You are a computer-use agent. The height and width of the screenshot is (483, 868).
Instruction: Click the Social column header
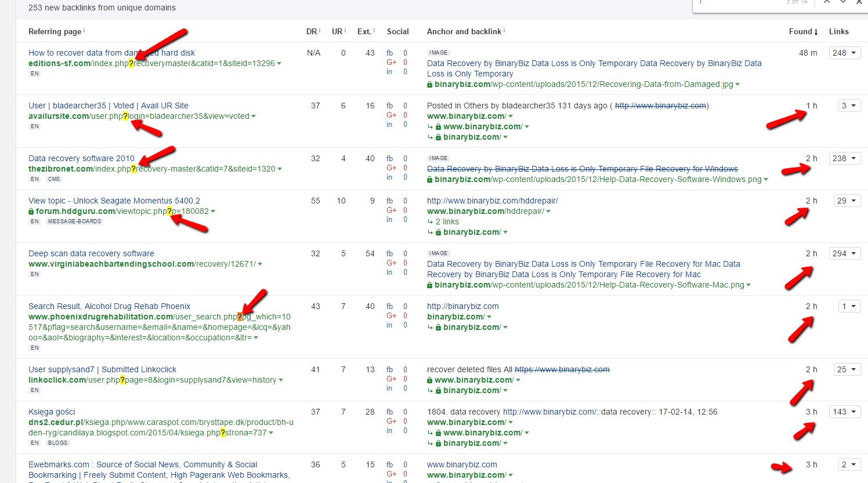[x=397, y=31]
